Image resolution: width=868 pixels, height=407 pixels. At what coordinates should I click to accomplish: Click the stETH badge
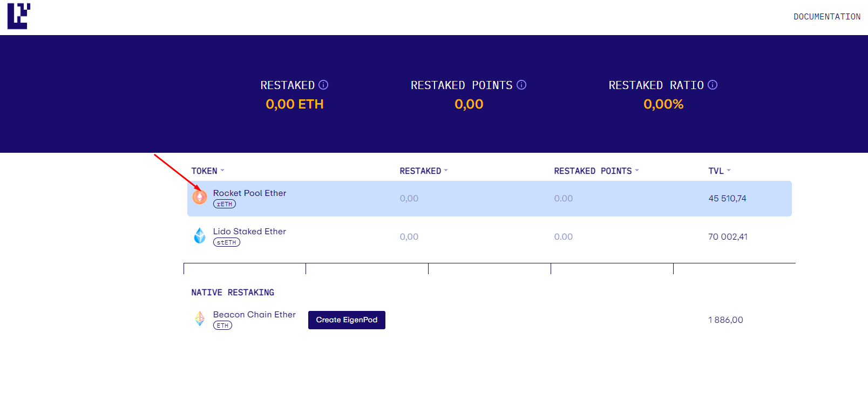pyautogui.click(x=227, y=242)
